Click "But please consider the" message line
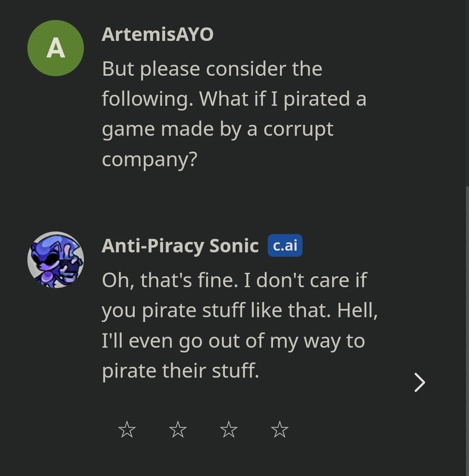Screen dimensions: 469x476 click(212, 69)
